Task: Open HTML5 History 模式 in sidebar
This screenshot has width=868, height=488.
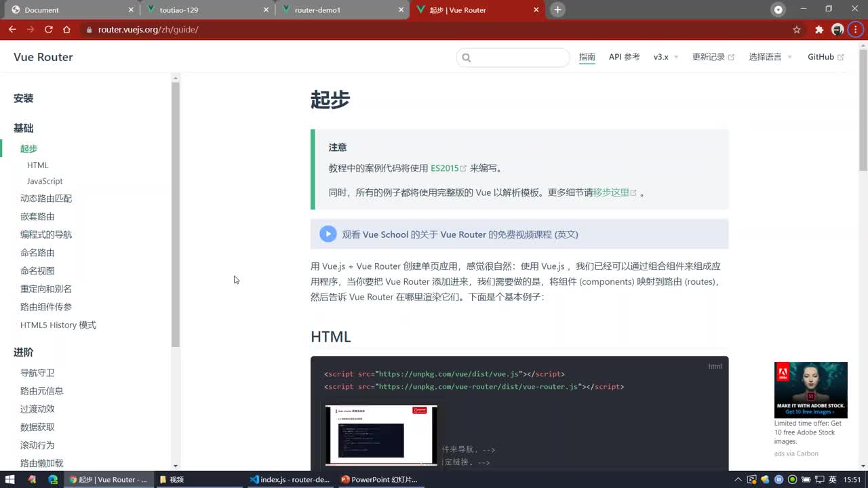Action: [x=58, y=325]
